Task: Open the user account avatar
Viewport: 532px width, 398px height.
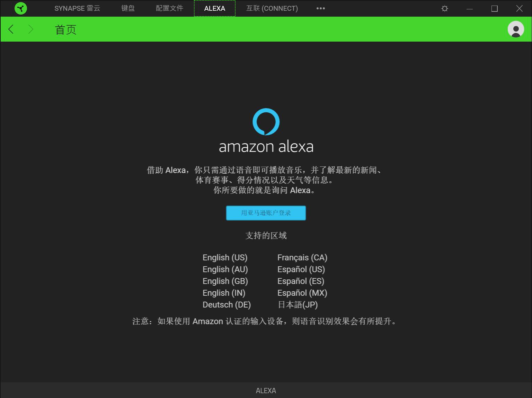Action: [x=516, y=29]
